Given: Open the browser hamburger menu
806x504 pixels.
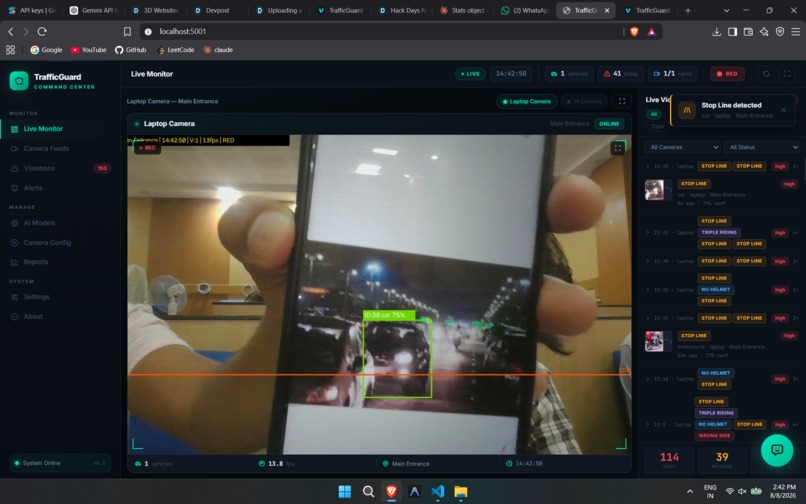Looking at the screenshot, I should click(x=796, y=32).
